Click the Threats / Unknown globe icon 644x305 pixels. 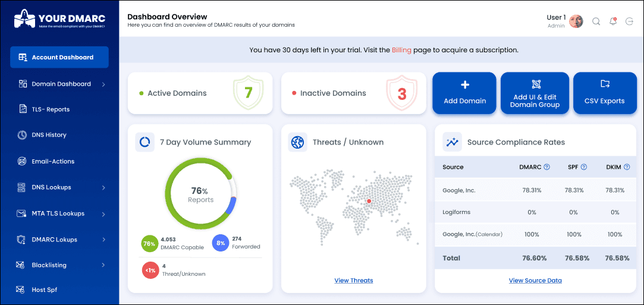click(x=297, y=142)
